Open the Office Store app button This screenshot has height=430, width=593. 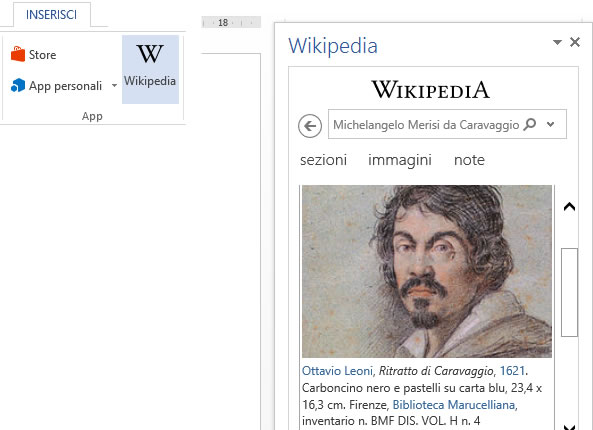click(34, 54)
